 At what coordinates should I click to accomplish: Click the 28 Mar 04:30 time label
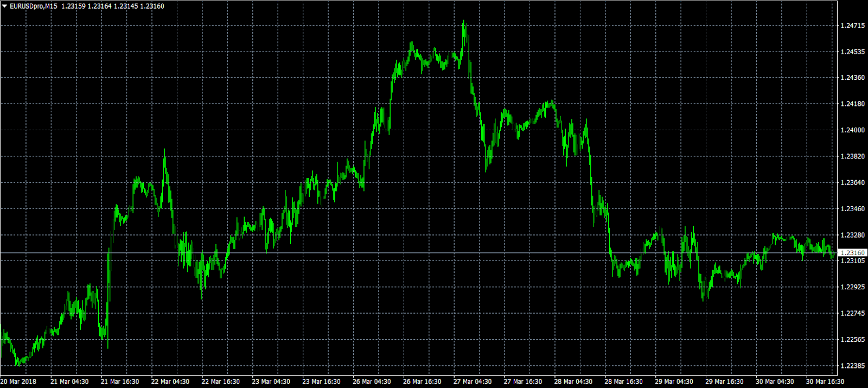pyautogui.click(x=573, y=381)
